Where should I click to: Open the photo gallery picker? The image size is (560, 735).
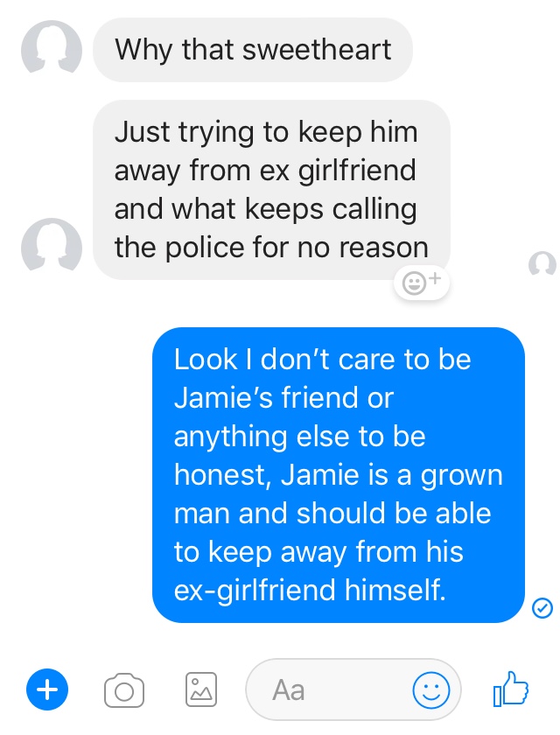201,689
